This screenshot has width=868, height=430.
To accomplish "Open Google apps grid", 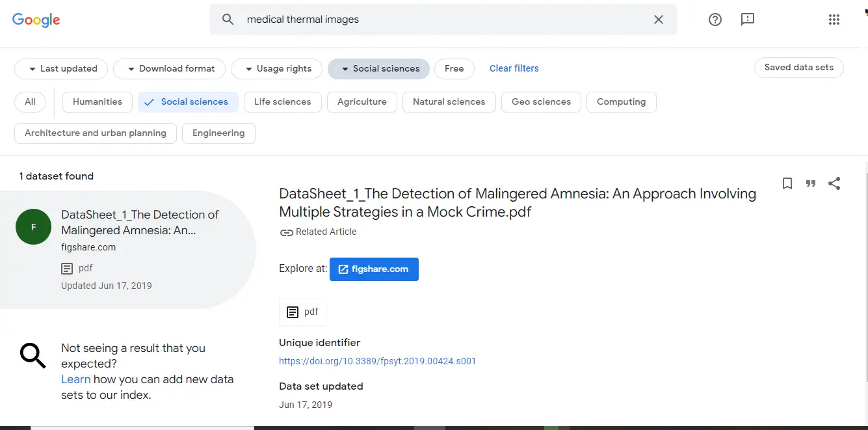I will pos(834,20).
